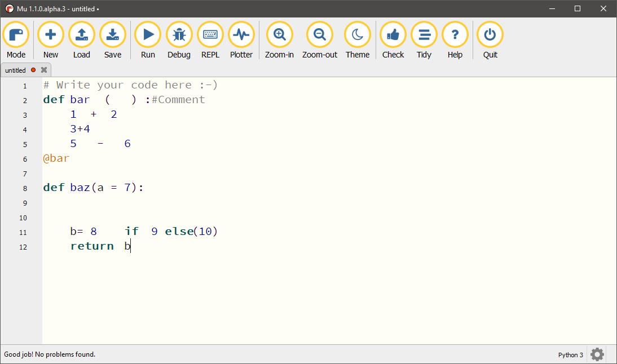Screen dimensions: 617x364
Task: Click line number 8 in the gutter
Action: click(x=24, y=188)
